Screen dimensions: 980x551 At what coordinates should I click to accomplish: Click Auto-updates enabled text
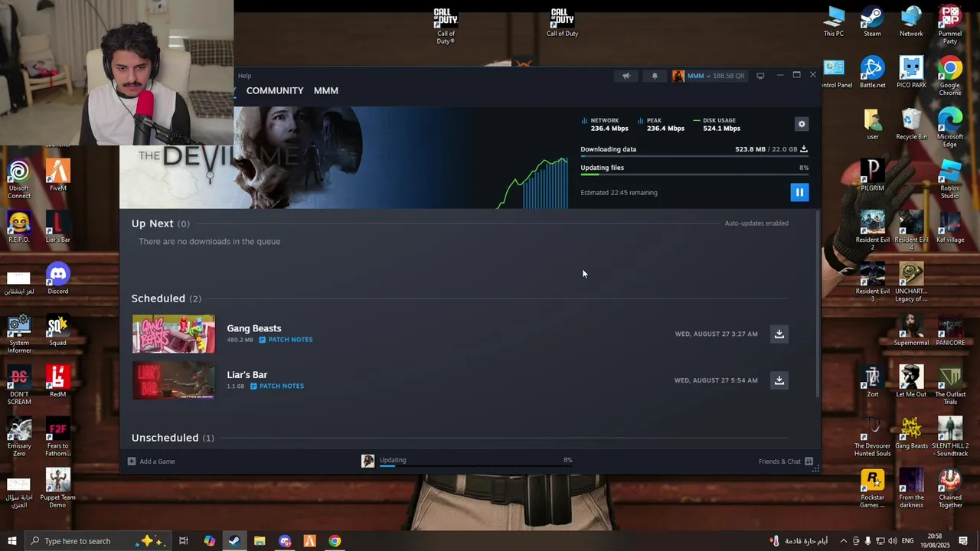(x=756, y=223)
